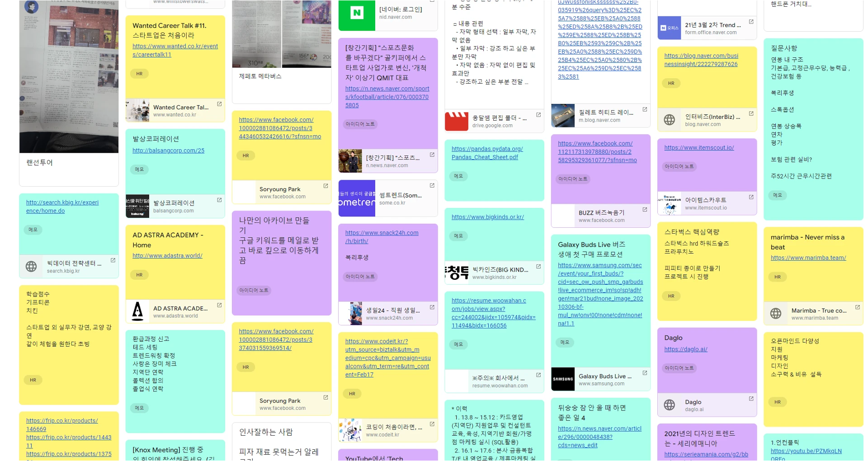Open external link icon on 인터비즈 preview

point(751,113)
